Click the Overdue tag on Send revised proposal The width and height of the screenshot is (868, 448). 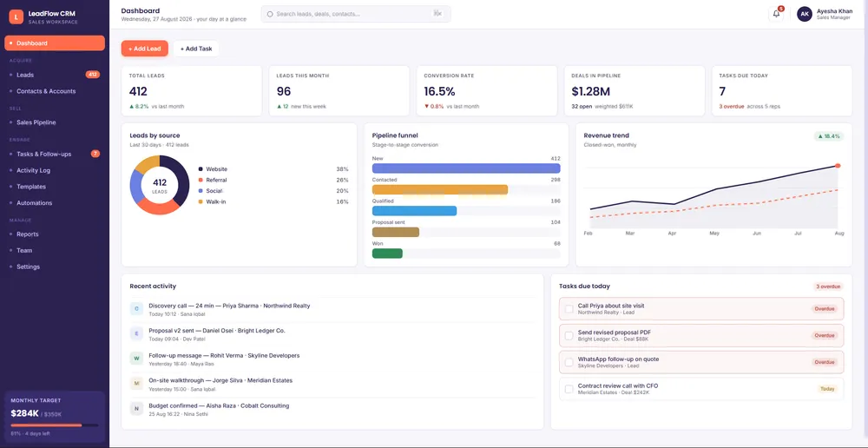(825, 336)
